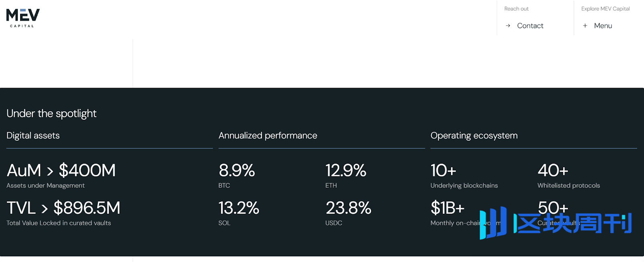Select the Digital assets section heading
Screen dimensions: 644x262
[x=33, y=136]
